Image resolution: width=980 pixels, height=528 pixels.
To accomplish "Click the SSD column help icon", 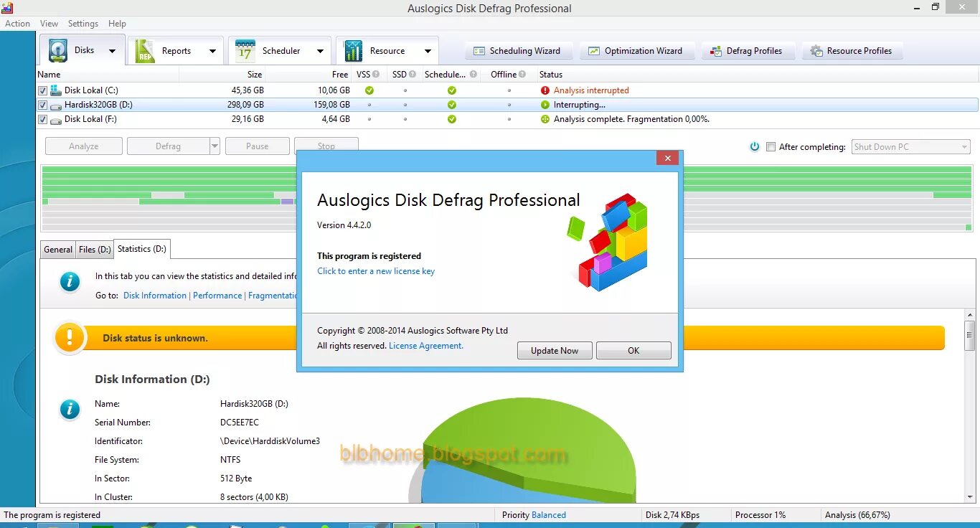I will [x=413, y=74].
